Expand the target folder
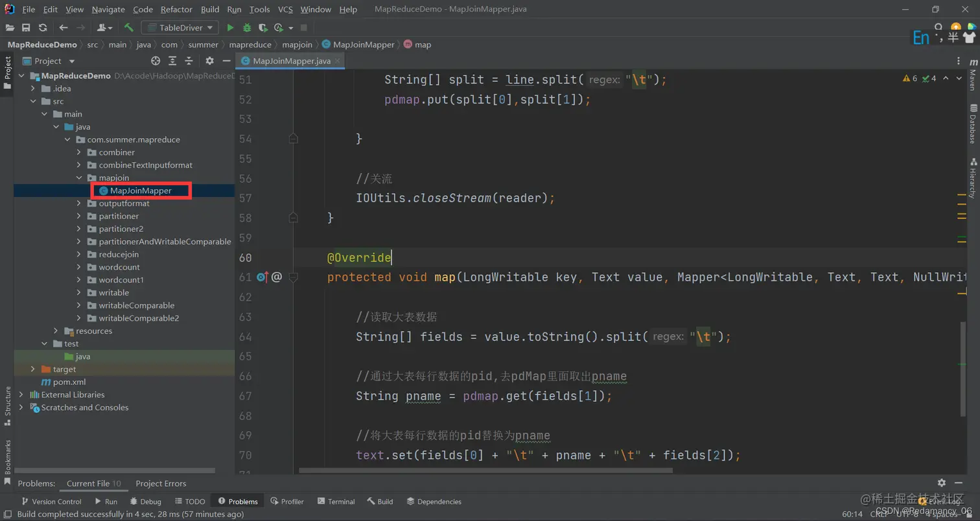980x521 pixels. pyautogui.click(x=33, y=369)
